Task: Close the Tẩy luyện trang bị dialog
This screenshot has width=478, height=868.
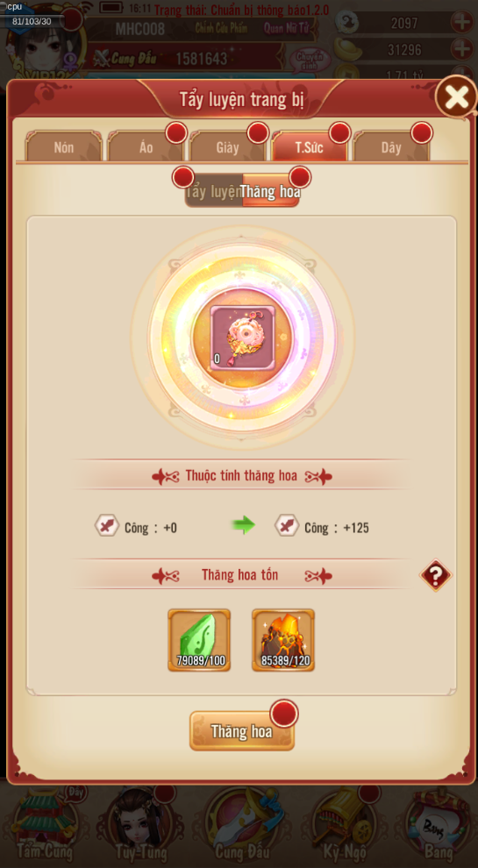Action: pyautogui.click(x=456, y=97)
